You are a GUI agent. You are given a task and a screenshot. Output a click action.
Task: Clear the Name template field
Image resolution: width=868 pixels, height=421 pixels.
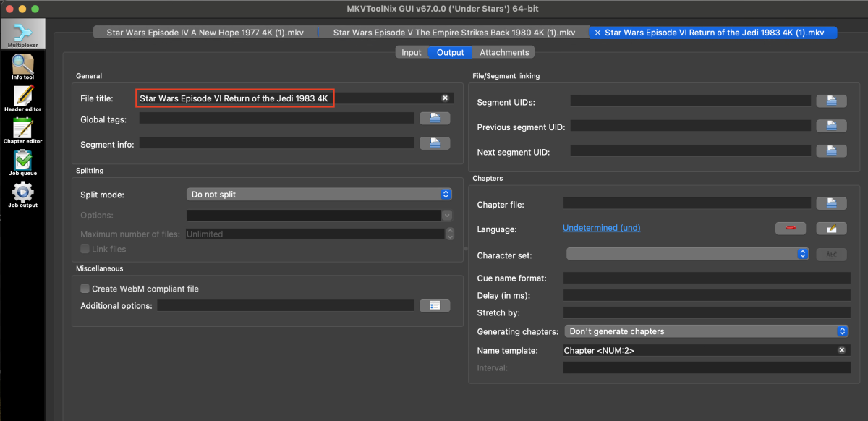[x=841, y=350]
